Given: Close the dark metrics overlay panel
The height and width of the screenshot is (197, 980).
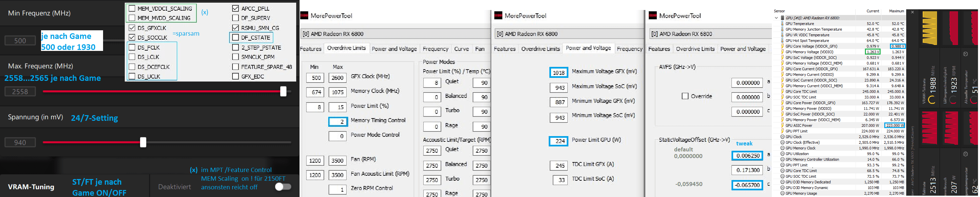Looking at the screenshot, I should pyautogui.click(x=912, y=12).
